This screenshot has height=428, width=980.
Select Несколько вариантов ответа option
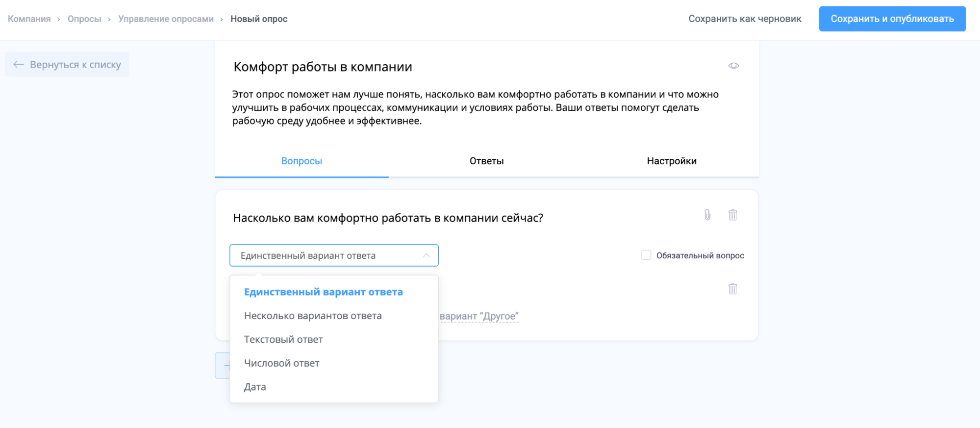click(313, 316)
